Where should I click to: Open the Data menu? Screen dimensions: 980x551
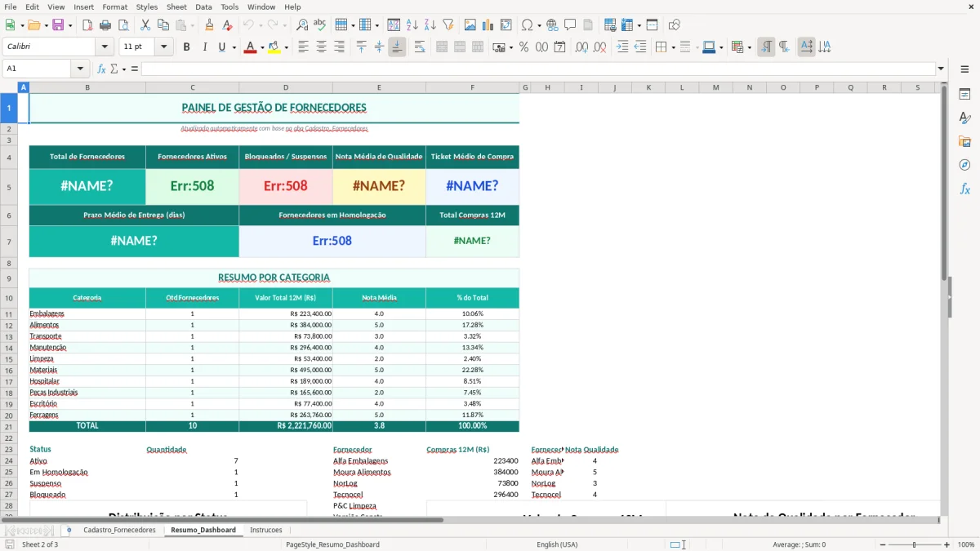[203, 7]
